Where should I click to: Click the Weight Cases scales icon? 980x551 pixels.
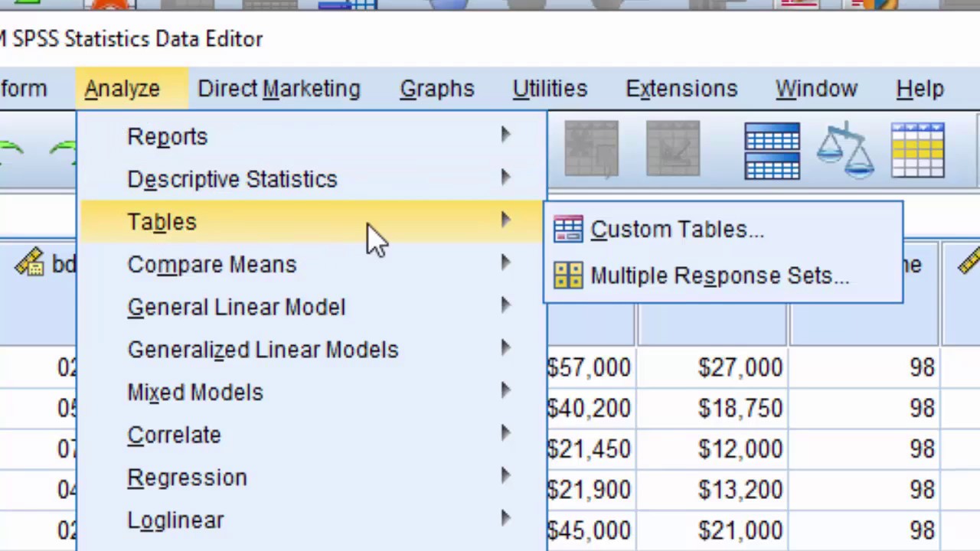845,150
